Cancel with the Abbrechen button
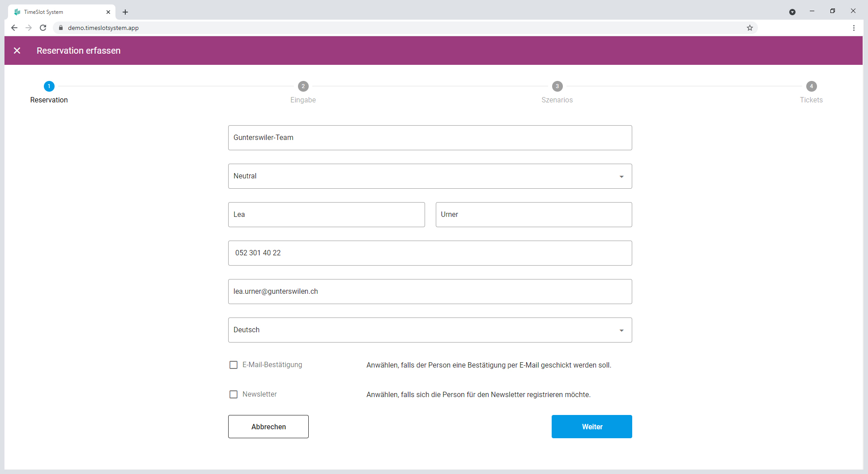This screenshot has height=474, width=868. coord(268,427)
